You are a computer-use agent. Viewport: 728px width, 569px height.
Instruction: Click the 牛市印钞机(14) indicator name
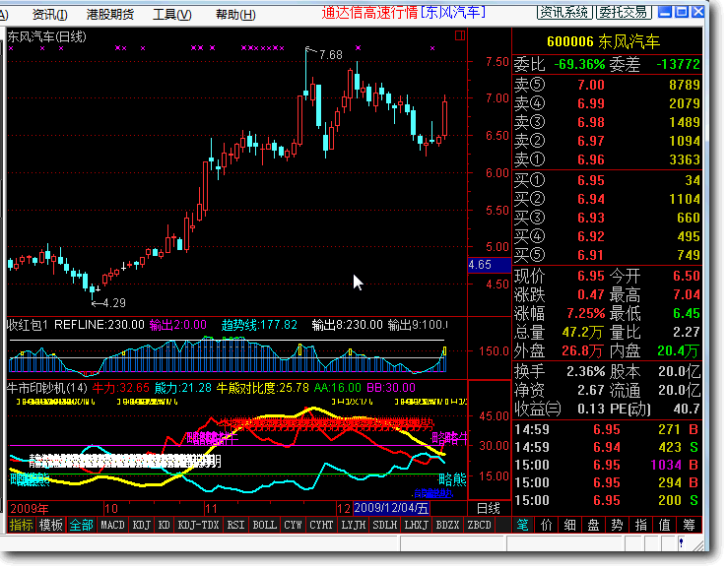coord(47,388)
